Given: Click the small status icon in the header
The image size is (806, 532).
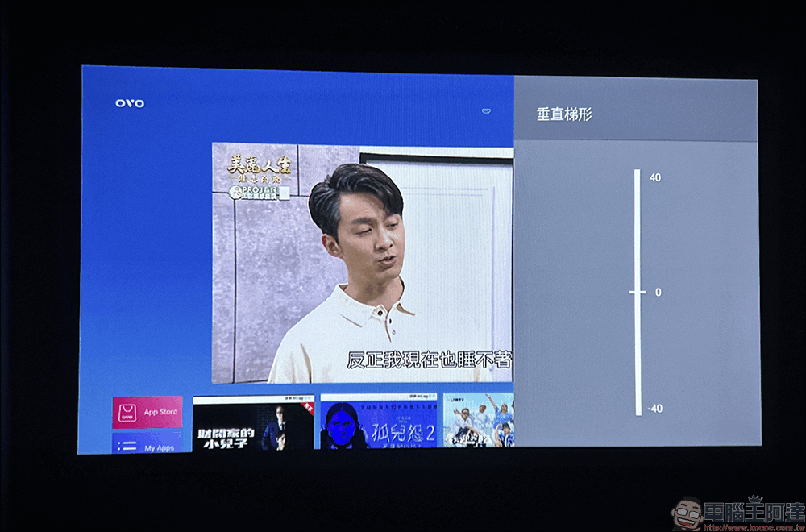Looking at the screenshot, I should tap(486, 110).
